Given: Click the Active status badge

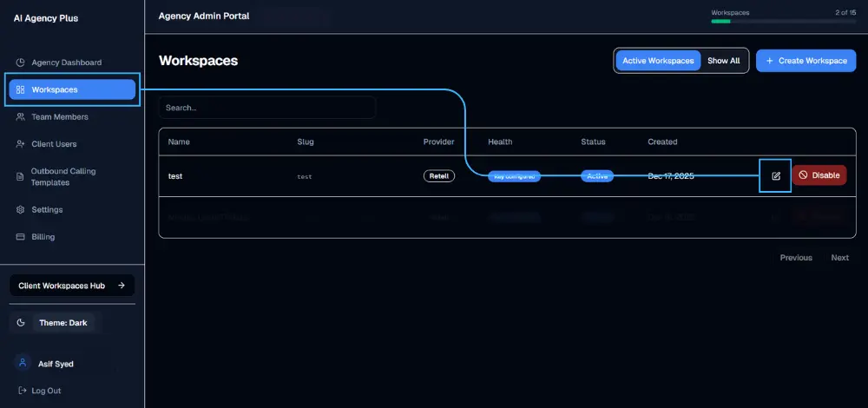Looking at the screenshot, I should coord(597,176).
